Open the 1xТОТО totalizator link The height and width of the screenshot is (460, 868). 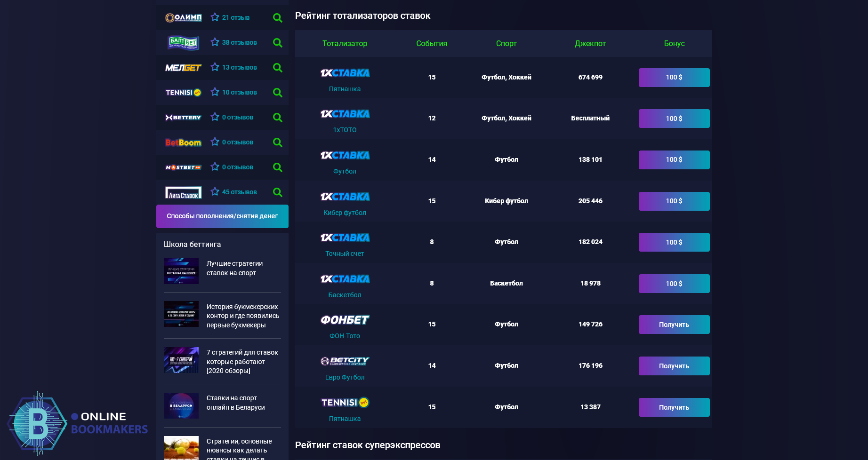[345, 130]
